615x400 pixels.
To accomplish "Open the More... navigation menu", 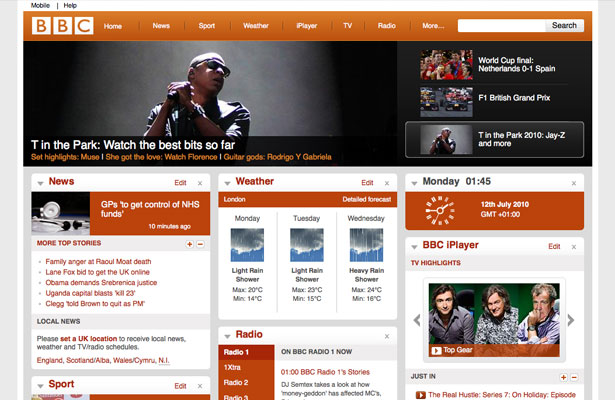I will pyautogui.click(x=433, y=26).
